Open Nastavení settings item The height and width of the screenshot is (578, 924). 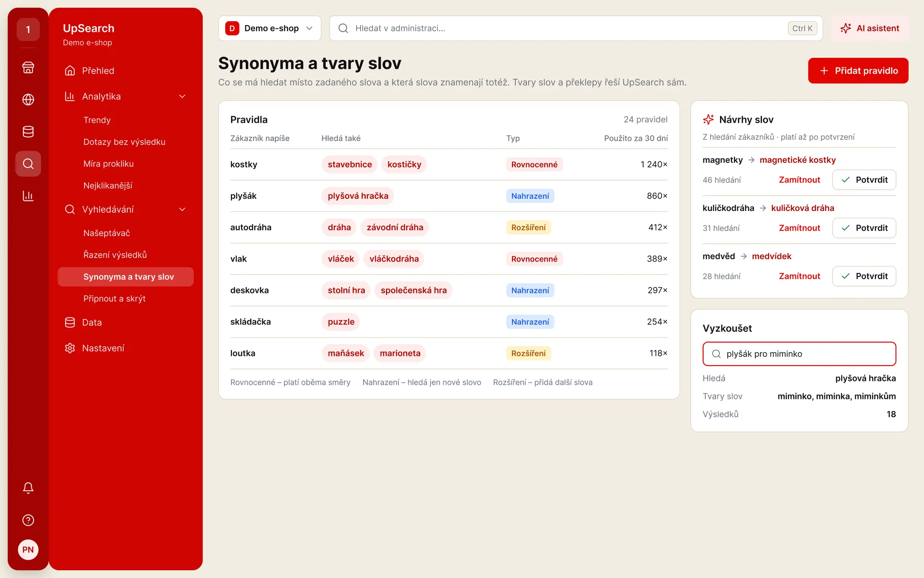click(x=126, y=348)
